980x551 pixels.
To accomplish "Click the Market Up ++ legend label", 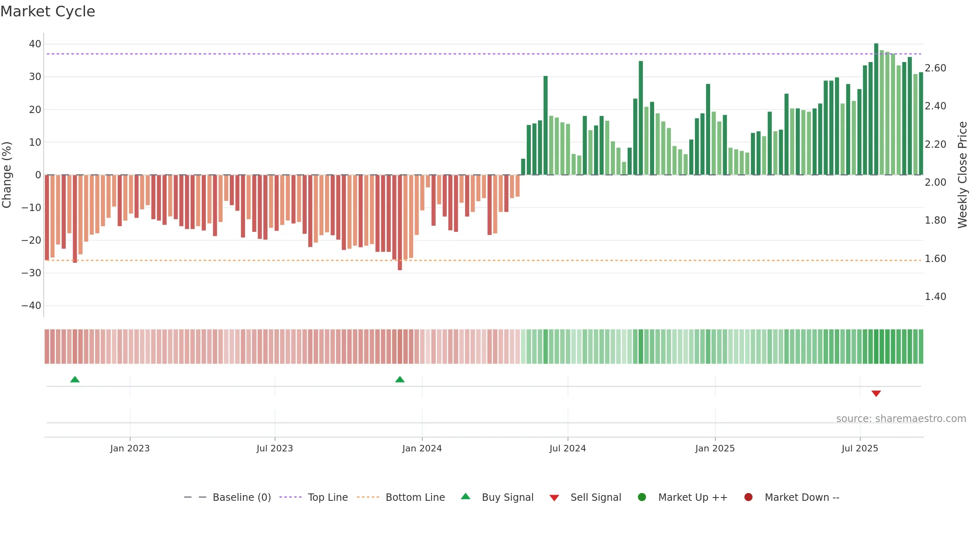I will (693, 497).
